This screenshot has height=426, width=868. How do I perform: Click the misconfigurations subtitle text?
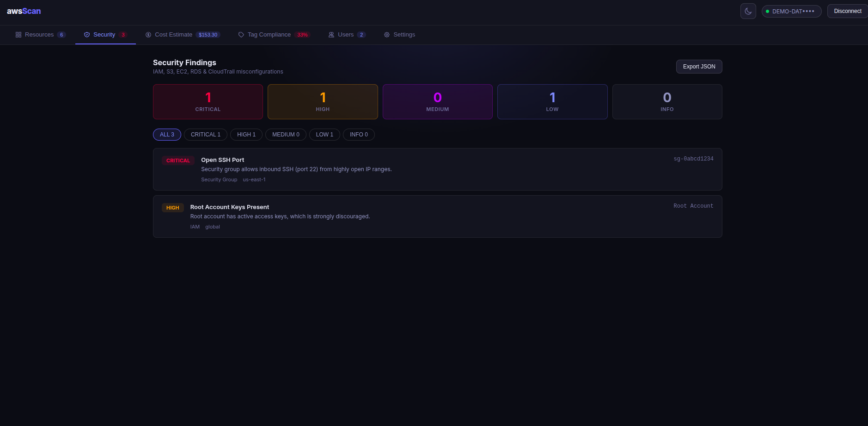click(x=218, y=72)
